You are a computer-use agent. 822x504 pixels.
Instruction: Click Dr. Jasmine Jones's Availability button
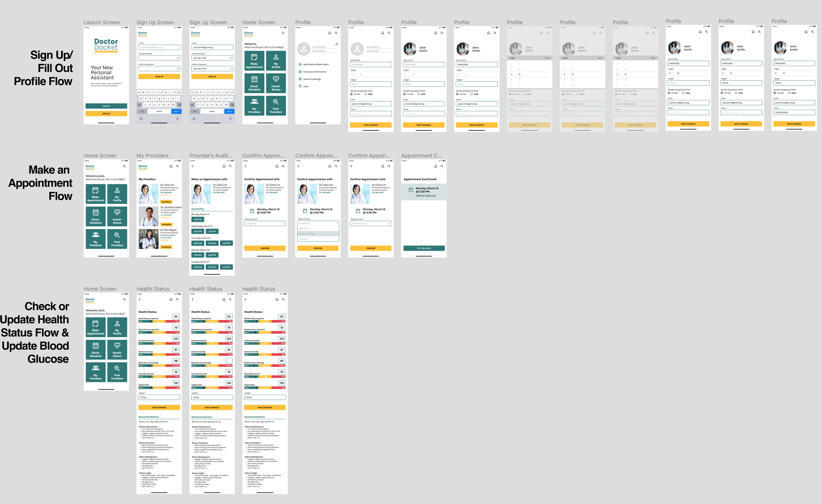click(x=166, y=224)
